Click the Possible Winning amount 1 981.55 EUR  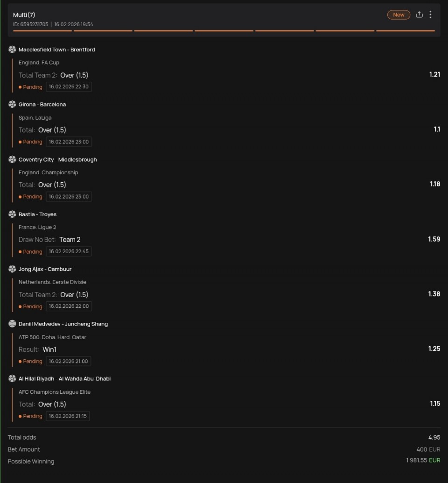[x=423, y=461]
